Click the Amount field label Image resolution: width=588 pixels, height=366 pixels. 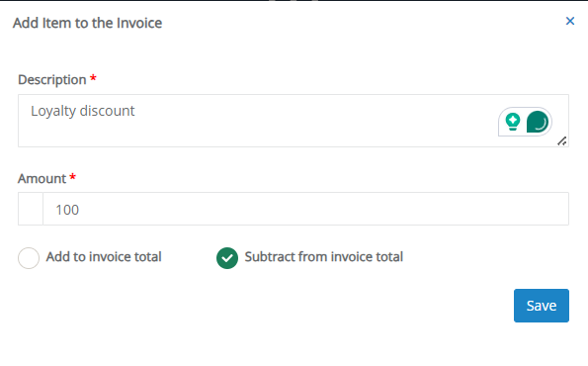click(42, 179)
